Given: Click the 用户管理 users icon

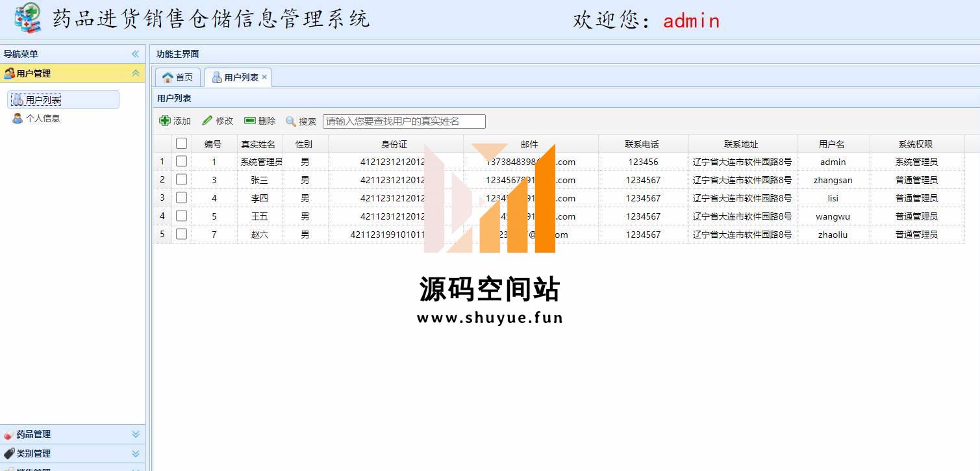Looking at the screenshot, I should pyautogui.click(x=9, y=73).
